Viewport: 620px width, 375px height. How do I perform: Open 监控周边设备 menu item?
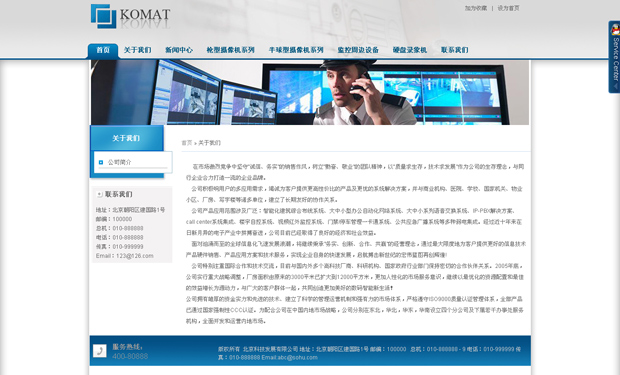[x=358, y=50]
